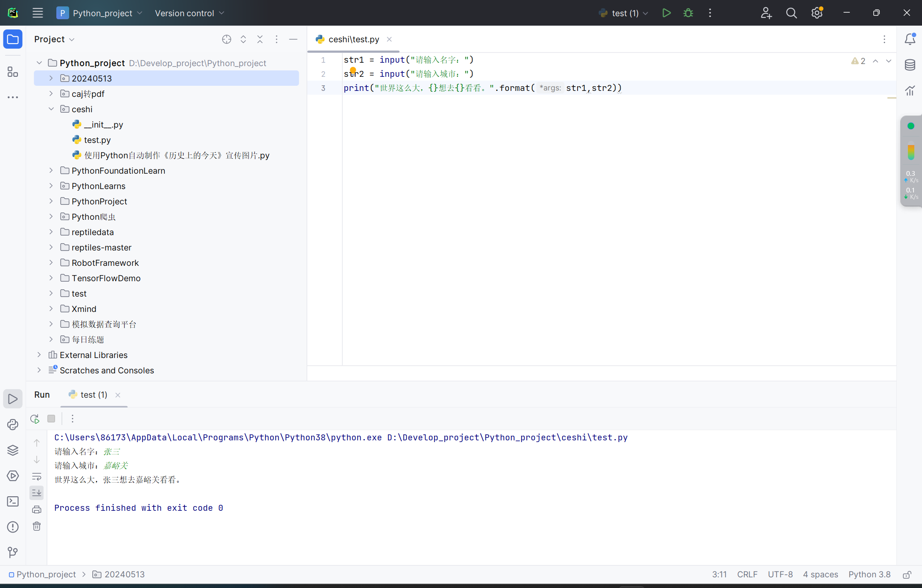Close the ceshi\test.py editor tab

tap(389, 39)
